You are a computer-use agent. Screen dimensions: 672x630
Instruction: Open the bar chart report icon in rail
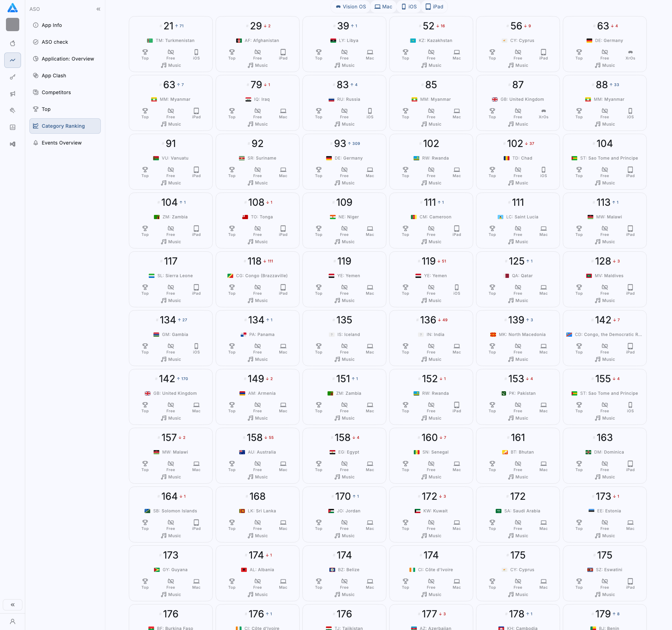pos(13,127)
